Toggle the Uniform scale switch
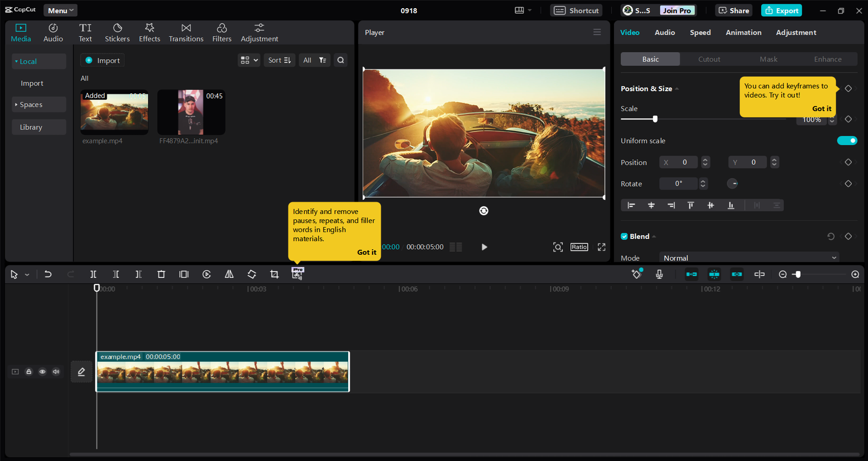 [847, 141]
